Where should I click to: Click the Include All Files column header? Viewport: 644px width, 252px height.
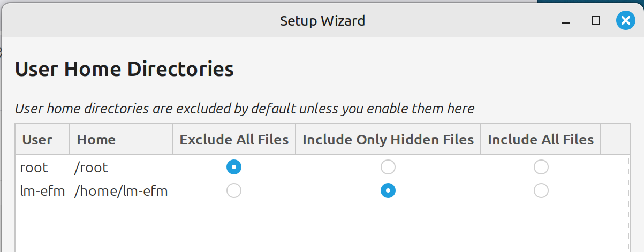click(x=541, y=140)
